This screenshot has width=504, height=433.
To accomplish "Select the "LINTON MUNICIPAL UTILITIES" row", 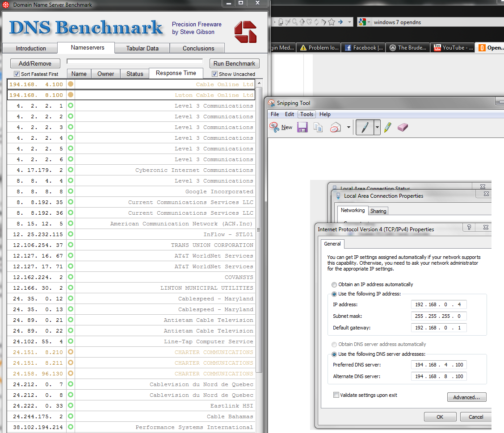I will [131, 288].
